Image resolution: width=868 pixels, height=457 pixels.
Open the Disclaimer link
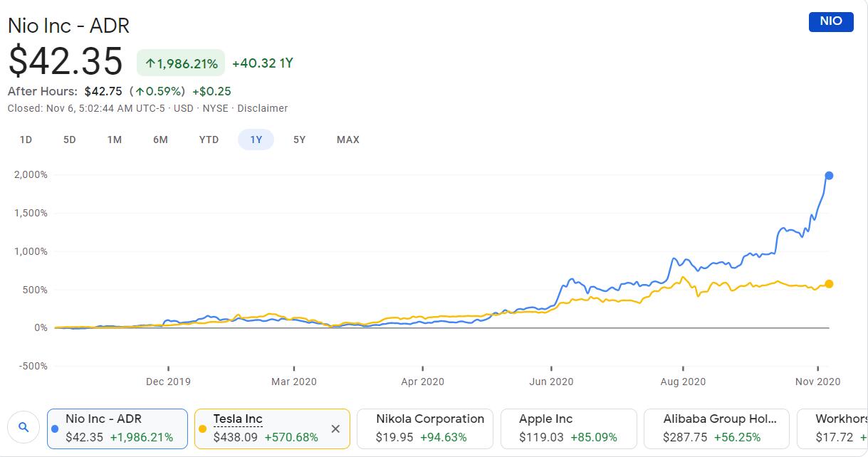[262, 108]
